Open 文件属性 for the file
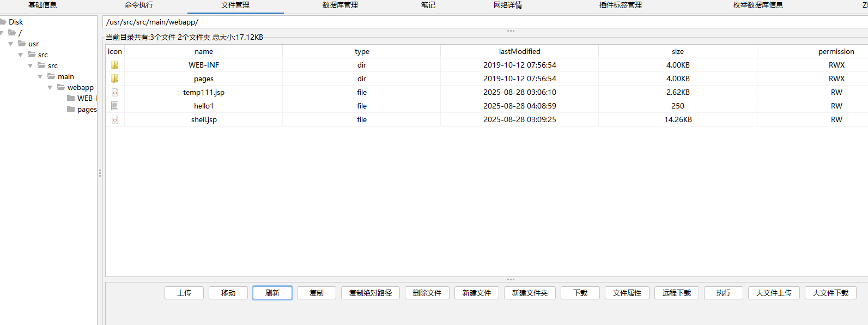This screenshot has height=325, width=868. (627, 293)
